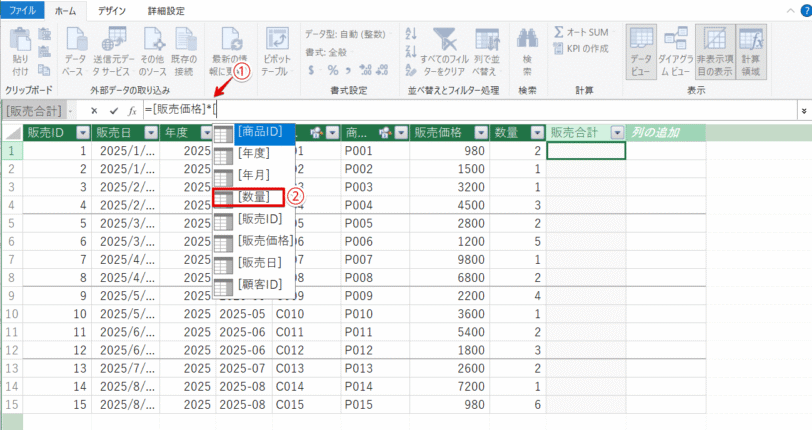Collapse the ribbon with top-right chevron
Image resolution: width=812 pixels, height=430 pixels.
[790, 10]
